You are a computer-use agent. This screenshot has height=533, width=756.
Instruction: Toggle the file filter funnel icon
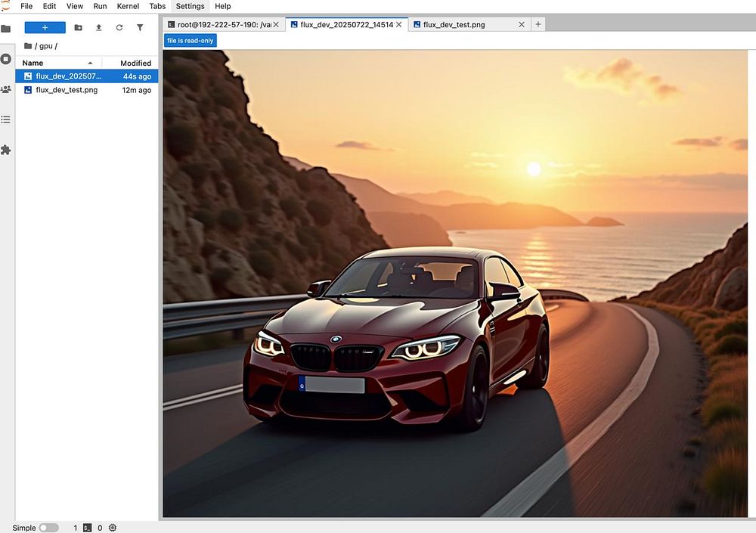pyautogui.click(x=140, y=27)
